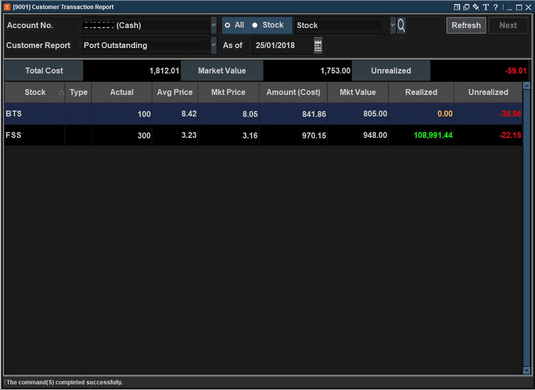The height and width of the screenshot is (390, 535).
Task: Click the Type column header
Action: [x=78, y=92]
